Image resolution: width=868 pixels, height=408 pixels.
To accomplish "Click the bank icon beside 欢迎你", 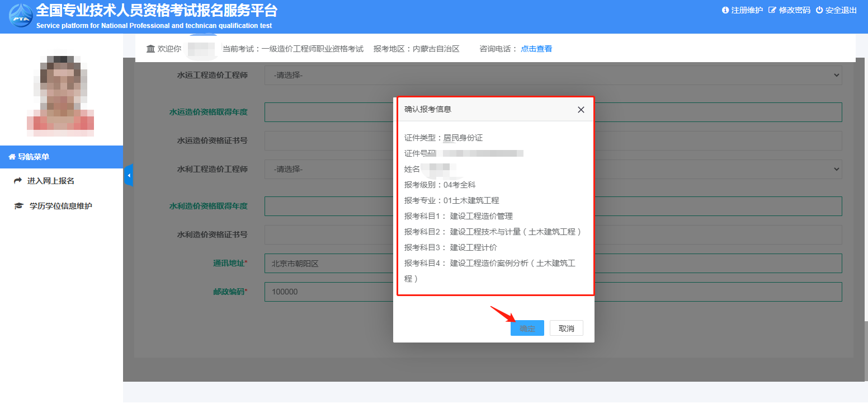I will point(150,49).
